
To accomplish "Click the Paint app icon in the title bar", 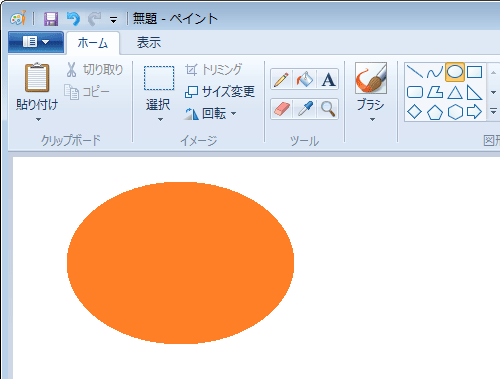I will 18,18.
